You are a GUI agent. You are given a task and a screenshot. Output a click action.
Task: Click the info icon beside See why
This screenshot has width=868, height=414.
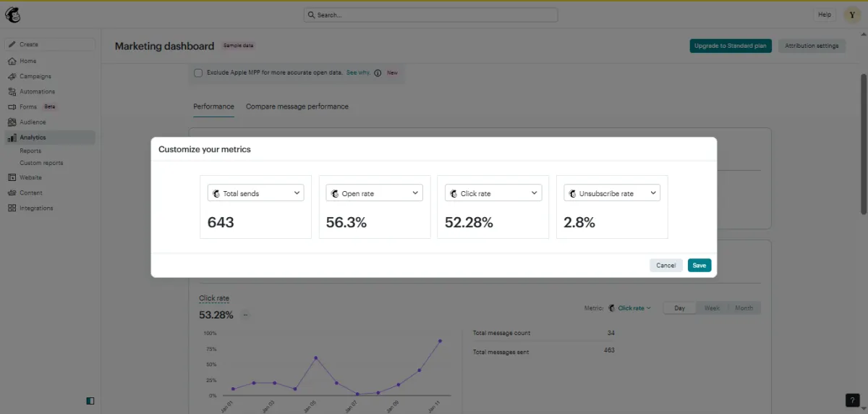(x=378, y=72)
